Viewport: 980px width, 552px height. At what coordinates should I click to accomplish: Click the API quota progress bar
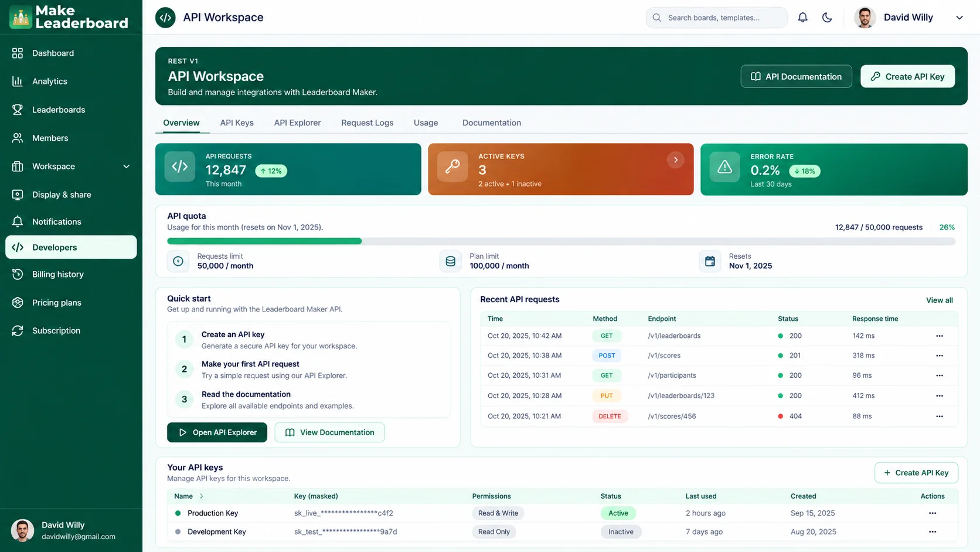tap(561, 241)
